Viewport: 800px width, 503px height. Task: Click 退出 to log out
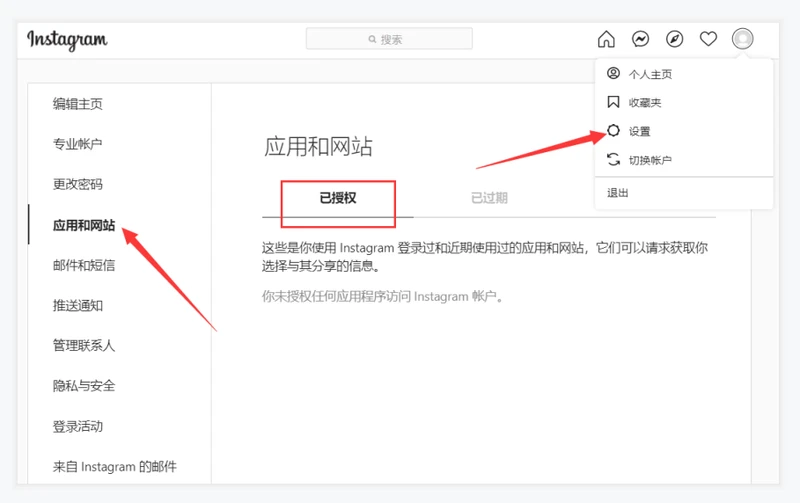[x=684, y=193]
